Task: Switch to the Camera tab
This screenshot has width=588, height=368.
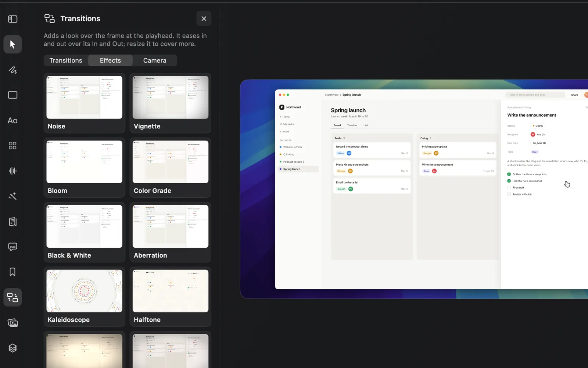Action: click(155, 60)
